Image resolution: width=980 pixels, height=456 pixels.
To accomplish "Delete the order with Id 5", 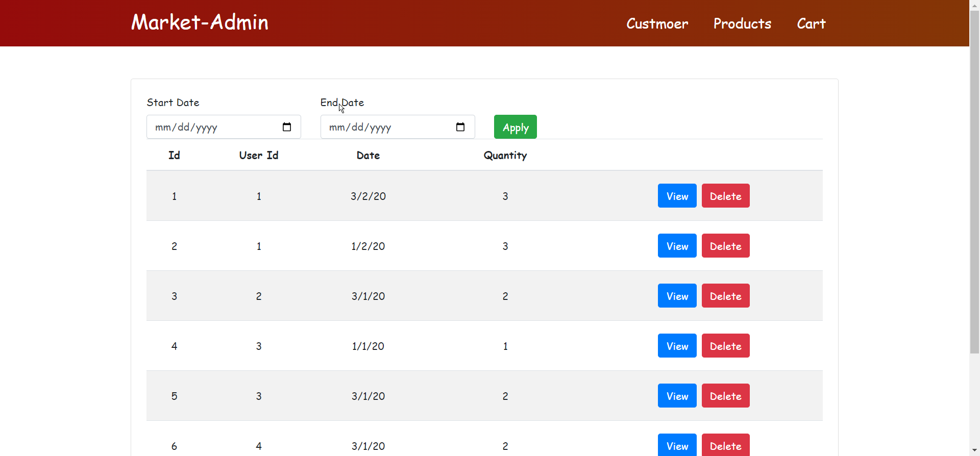I will coord(725,396).
